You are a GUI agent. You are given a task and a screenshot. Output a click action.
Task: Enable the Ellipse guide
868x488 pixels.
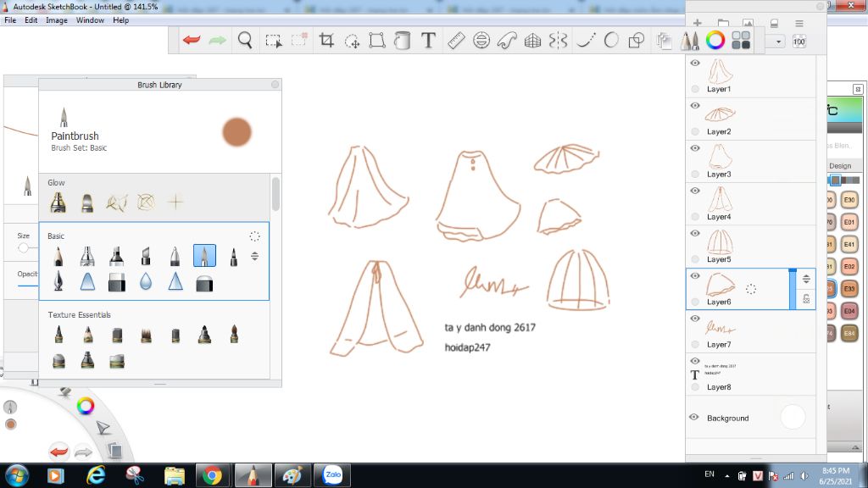[481, 41]
